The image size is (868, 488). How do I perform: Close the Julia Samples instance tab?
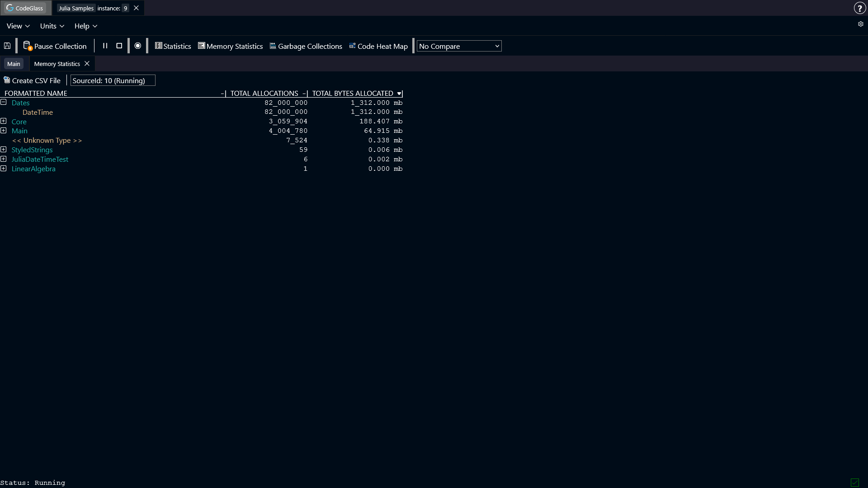136,8
